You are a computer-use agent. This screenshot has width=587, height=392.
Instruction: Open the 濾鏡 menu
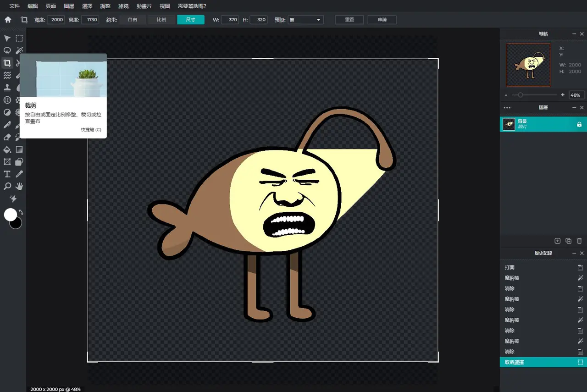[x=123, y=6]
